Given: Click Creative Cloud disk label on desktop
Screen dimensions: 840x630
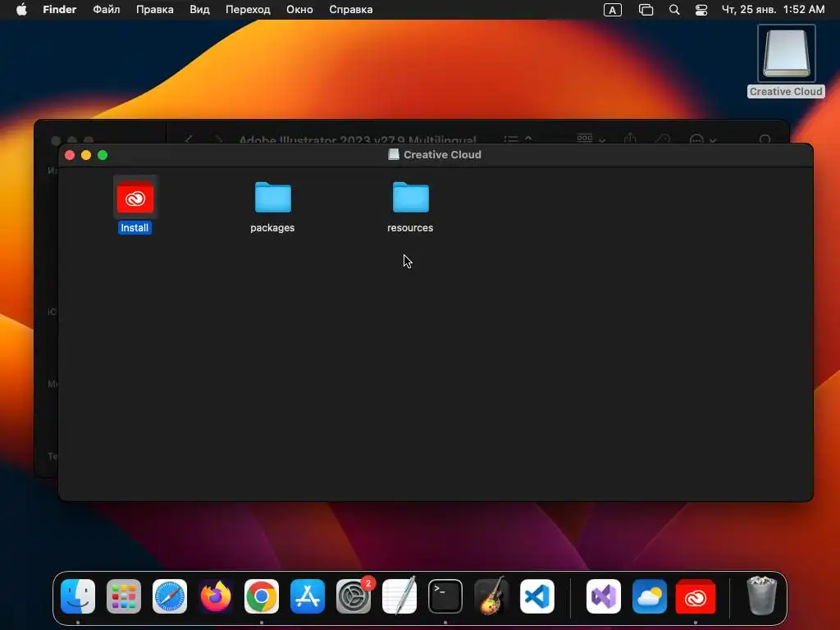Looking at the screenshot, I should tap(786, 92).
